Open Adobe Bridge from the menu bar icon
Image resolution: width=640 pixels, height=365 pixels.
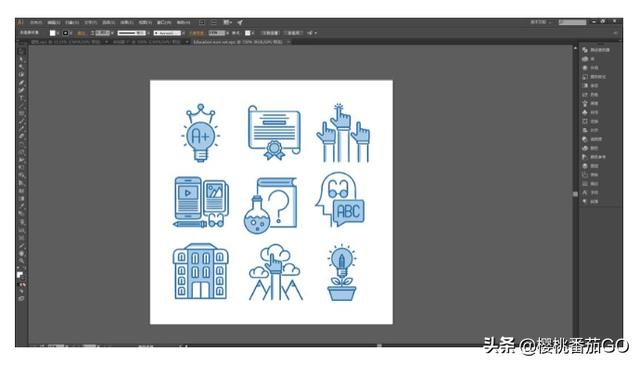coord(202,22)
